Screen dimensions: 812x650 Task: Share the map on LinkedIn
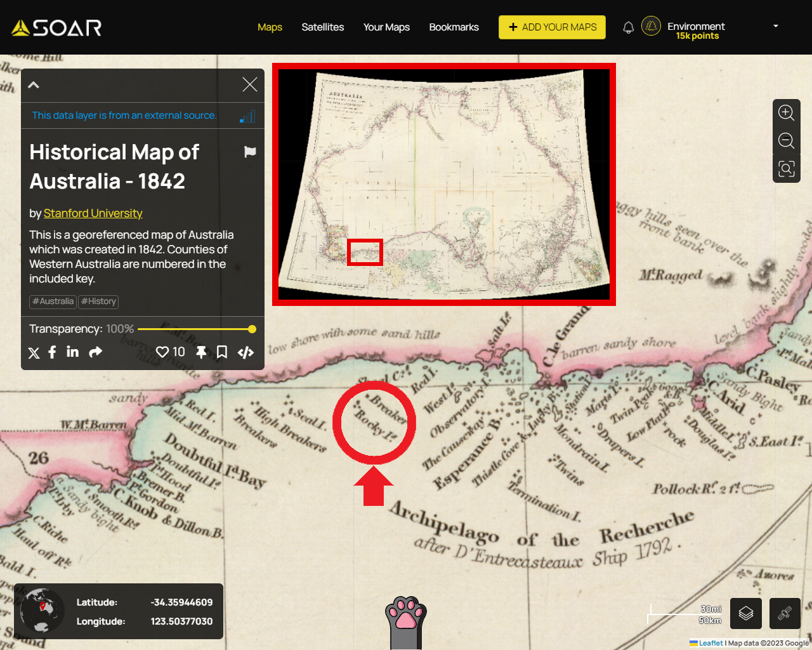click(73, 352)
